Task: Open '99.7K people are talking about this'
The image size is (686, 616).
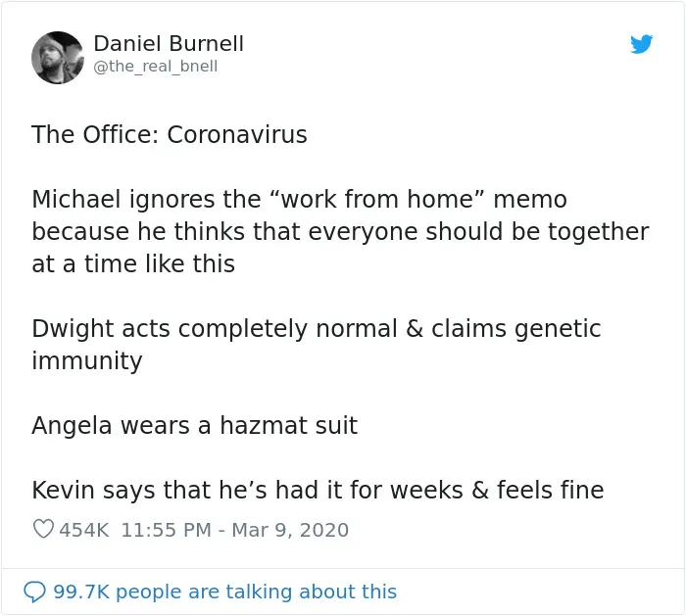Action: tap(224, 592)
